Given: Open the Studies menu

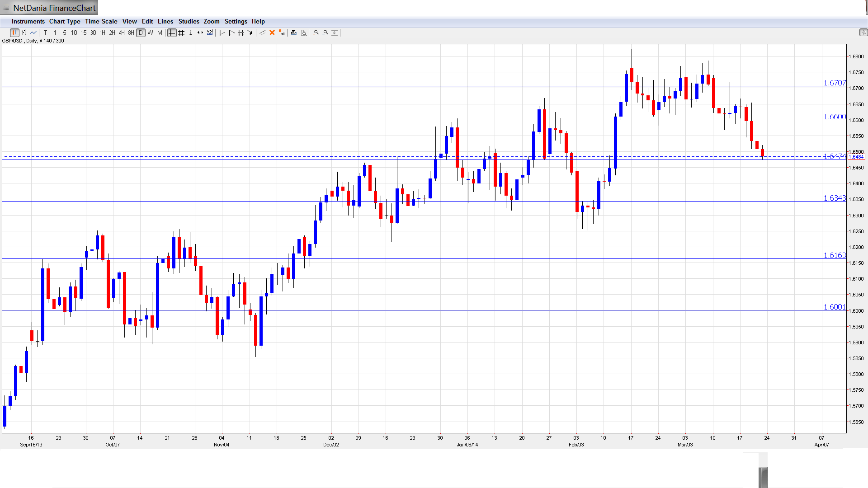Looking at the screenshot, I should coord(189,21).
